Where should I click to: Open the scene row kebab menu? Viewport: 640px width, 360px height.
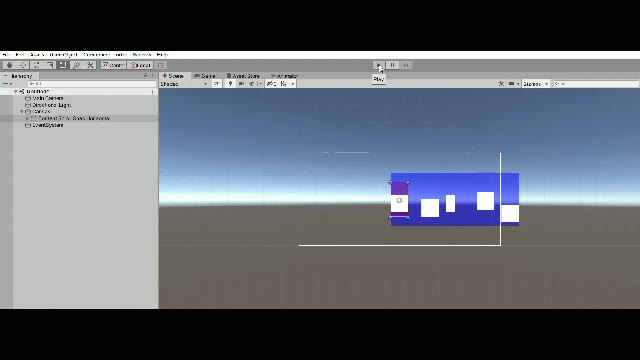point(153,92)
